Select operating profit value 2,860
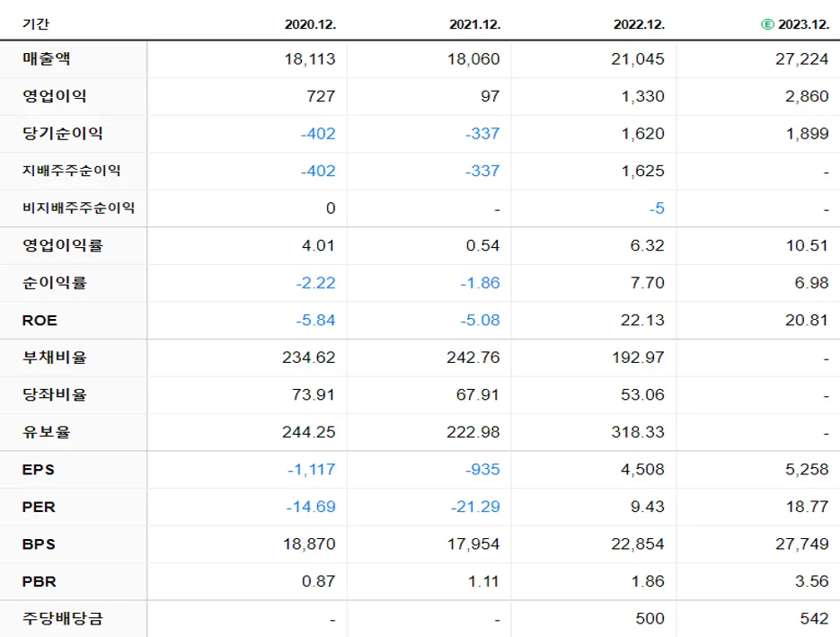This screenshot has width=840, height=637. pyautogui.click(x=807, y=96)
